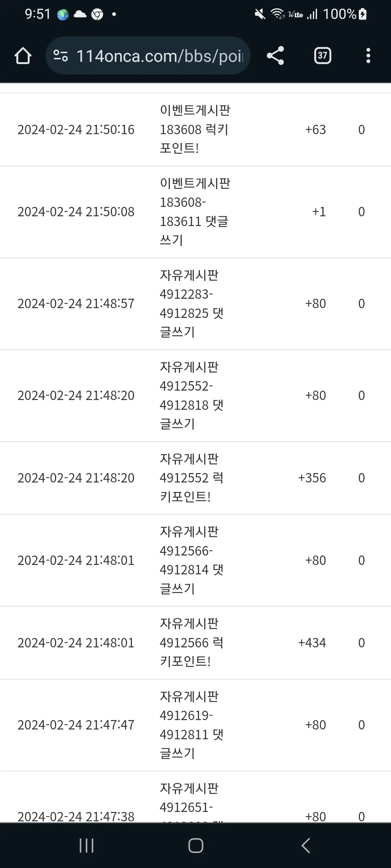
Task: Select the +434 points value
Action: (x=312, y=643)
